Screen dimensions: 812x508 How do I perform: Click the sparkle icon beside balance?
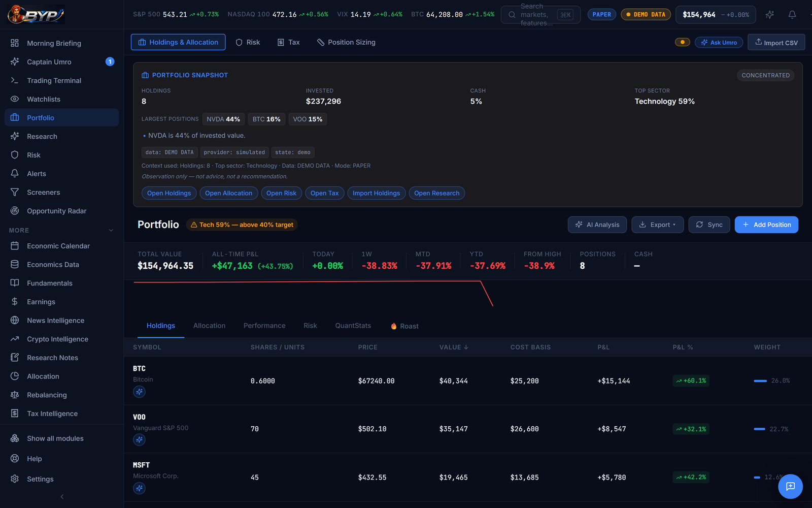tap(769, 15)
